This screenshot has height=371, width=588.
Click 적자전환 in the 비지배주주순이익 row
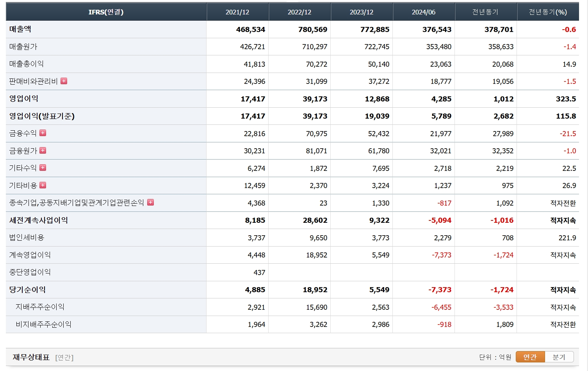point(563,325)
